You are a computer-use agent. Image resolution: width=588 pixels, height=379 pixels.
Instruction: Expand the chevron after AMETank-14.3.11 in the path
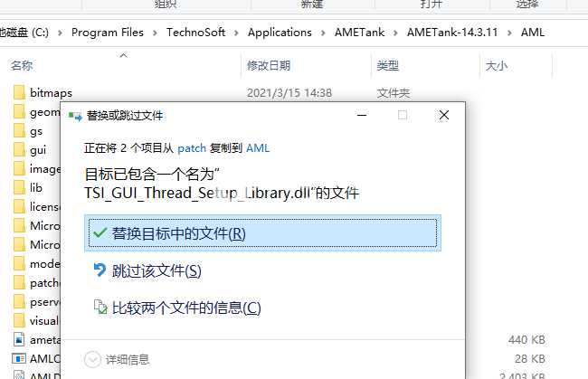click(507, 33)
